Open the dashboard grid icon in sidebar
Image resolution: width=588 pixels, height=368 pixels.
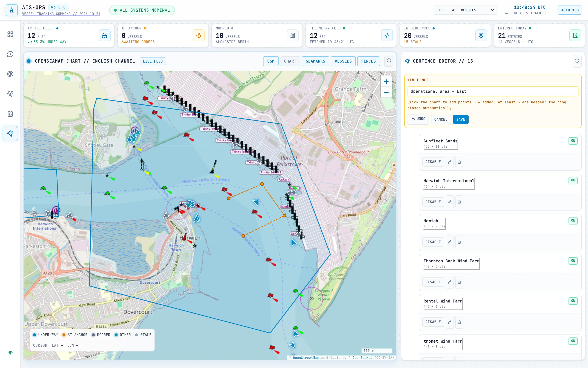[10, 34]
